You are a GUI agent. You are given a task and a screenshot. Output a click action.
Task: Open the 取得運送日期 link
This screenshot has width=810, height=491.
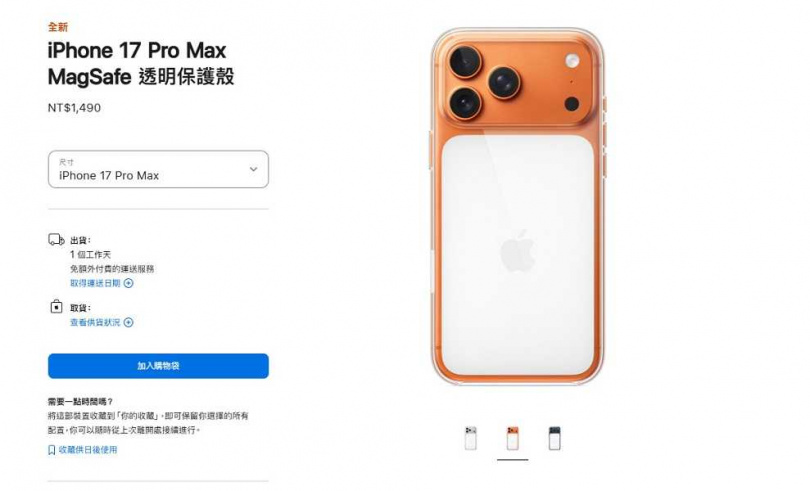[95, 283]
